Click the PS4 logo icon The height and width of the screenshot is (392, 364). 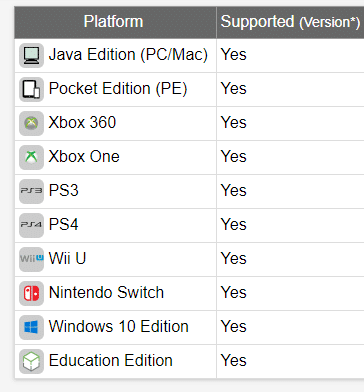pyautogui.click(x=31, y=225)
